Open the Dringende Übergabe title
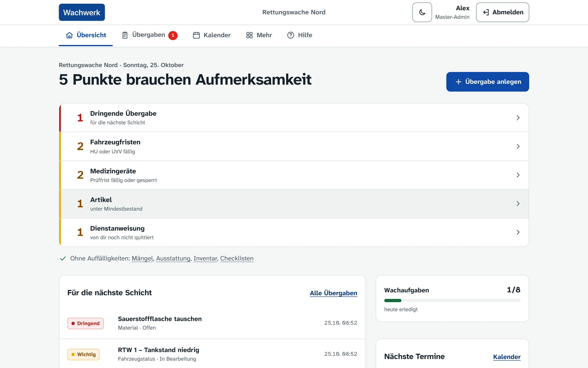 point(123,113)
